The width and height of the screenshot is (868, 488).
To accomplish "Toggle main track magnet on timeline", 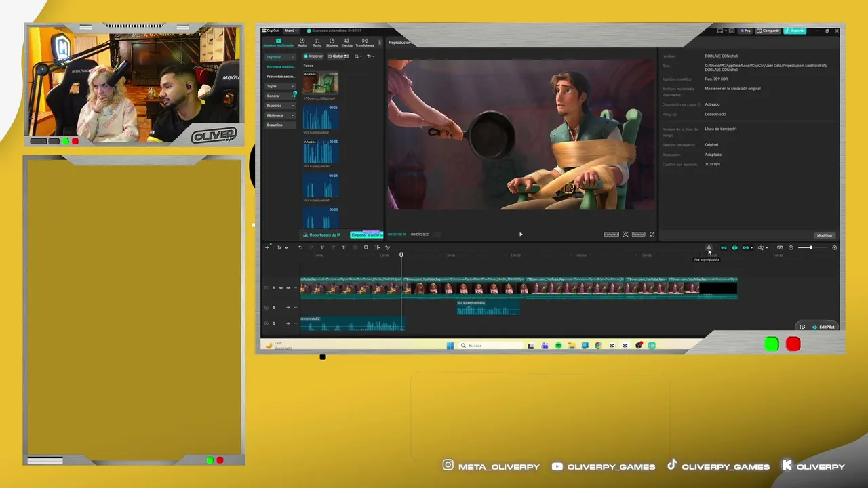I will click(x=724, y=247).
